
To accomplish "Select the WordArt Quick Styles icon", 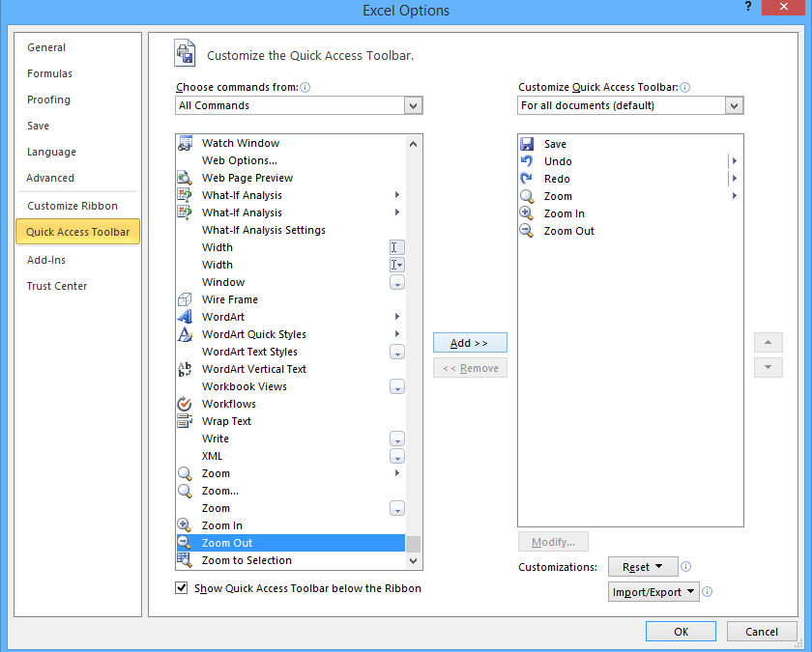I will [x=185, y=334].
